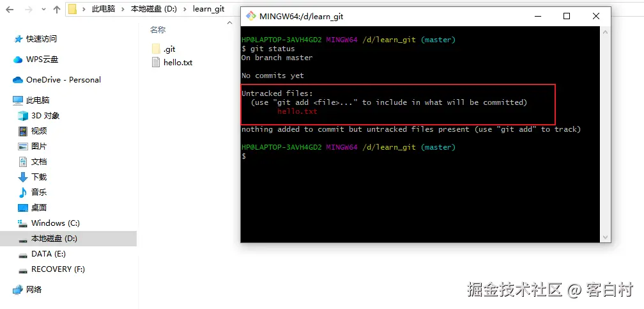Screen dimensions: 644x309
Task: Click the 视频 film icon
Action: [x=23, y=131]
